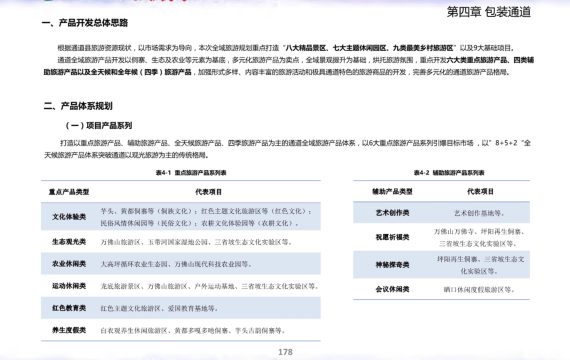Image resolution: width=570 pixels, height=360 pixels.
Task: Click the cell '晒口休闲度假旅游区等。'
Action: [x=479, y=290]
